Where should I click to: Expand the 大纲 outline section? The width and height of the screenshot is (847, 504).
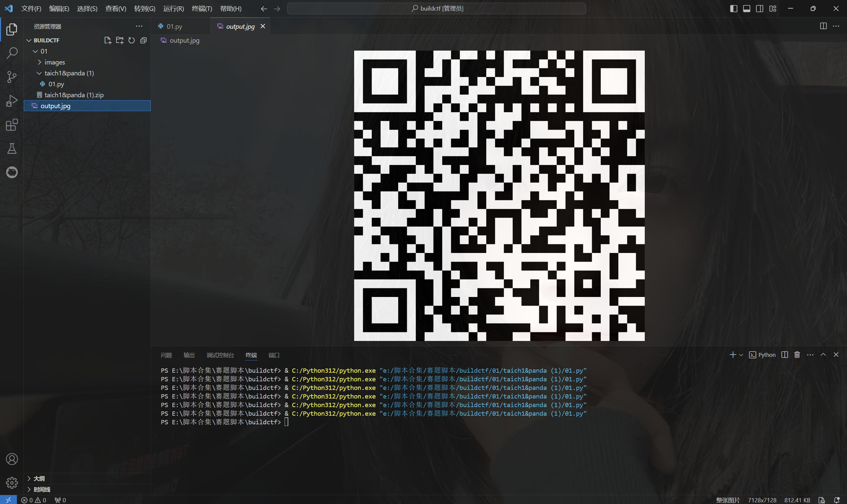pyautogui.click(x=87, y=478)
